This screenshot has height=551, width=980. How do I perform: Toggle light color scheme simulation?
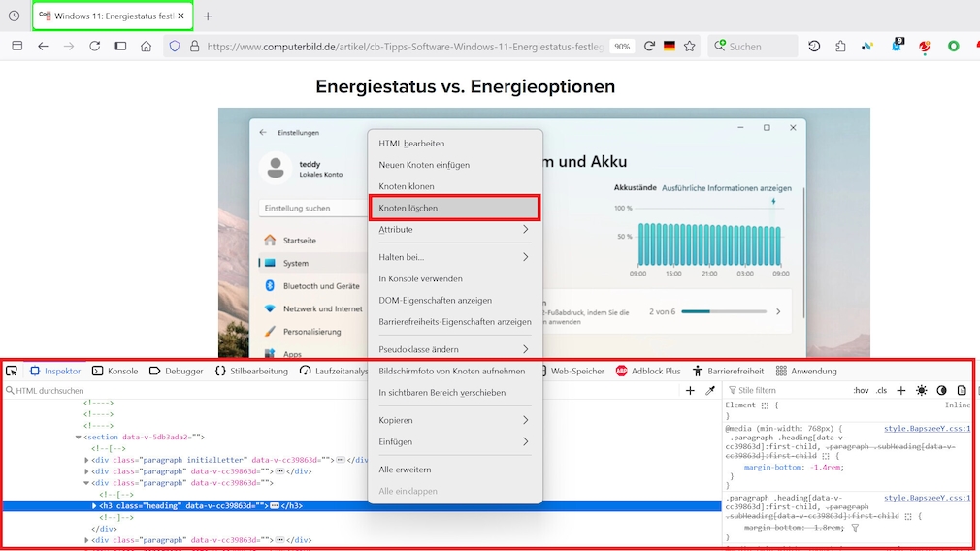click(921, 390)
